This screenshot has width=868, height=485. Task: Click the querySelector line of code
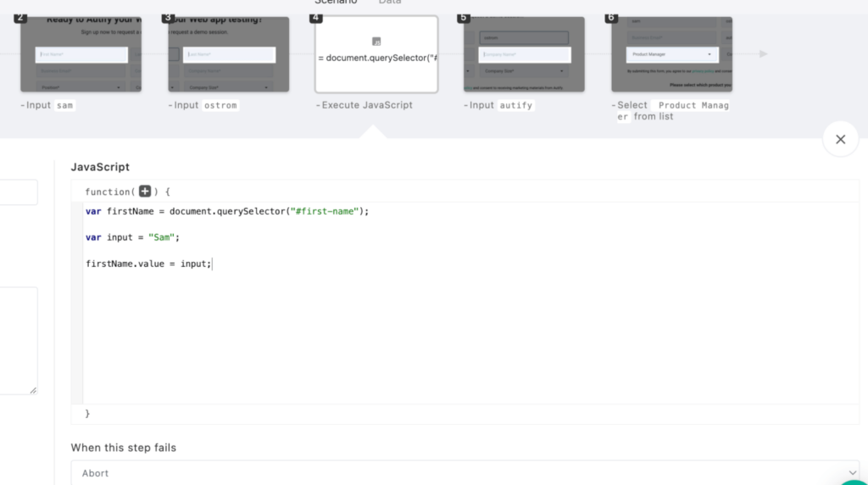tap(227, 211)
